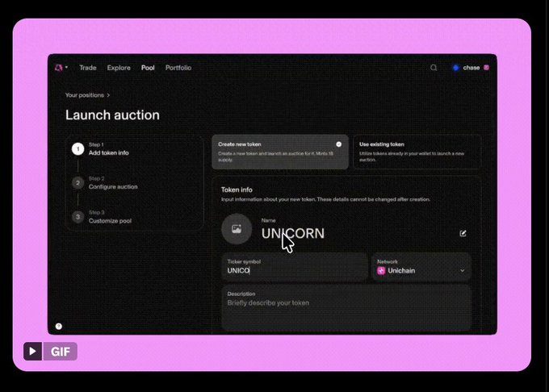
Task: Click the checkmark in Create new token card
Action: 338,144
